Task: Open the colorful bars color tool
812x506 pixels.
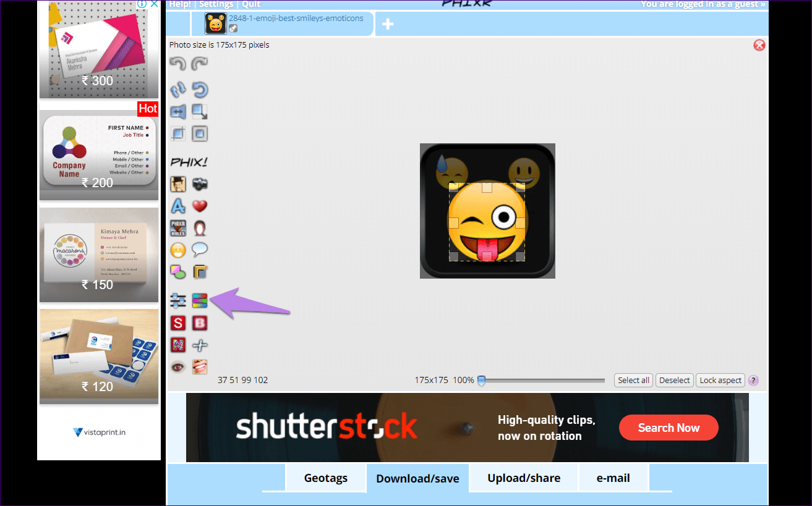Action: (199, 301)
